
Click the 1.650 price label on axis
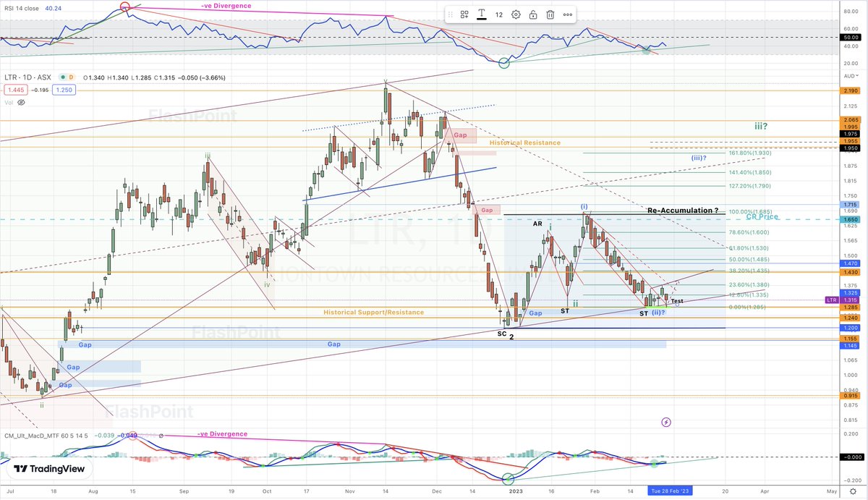851,219
